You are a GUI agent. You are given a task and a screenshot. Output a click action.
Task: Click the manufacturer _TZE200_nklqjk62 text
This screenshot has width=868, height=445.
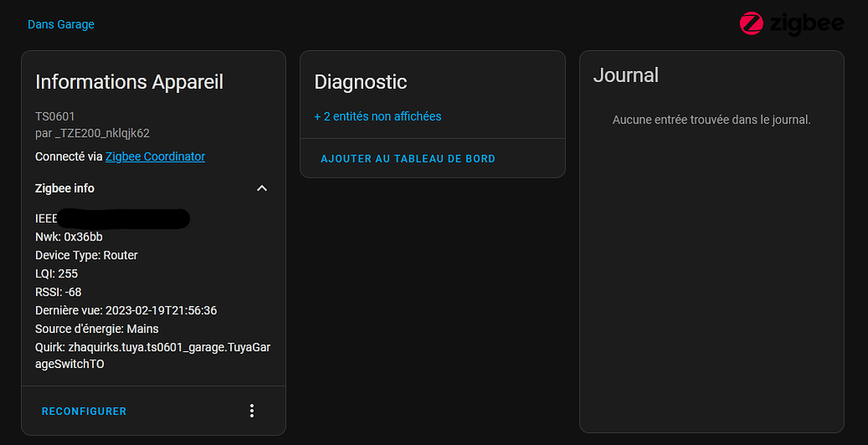[92, 133]
